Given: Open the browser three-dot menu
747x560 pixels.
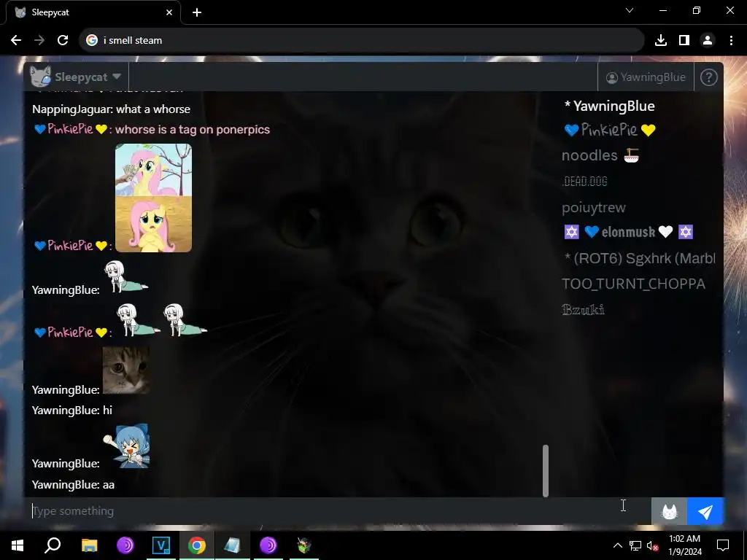Looking at the screenshot, I should [731, 41].
